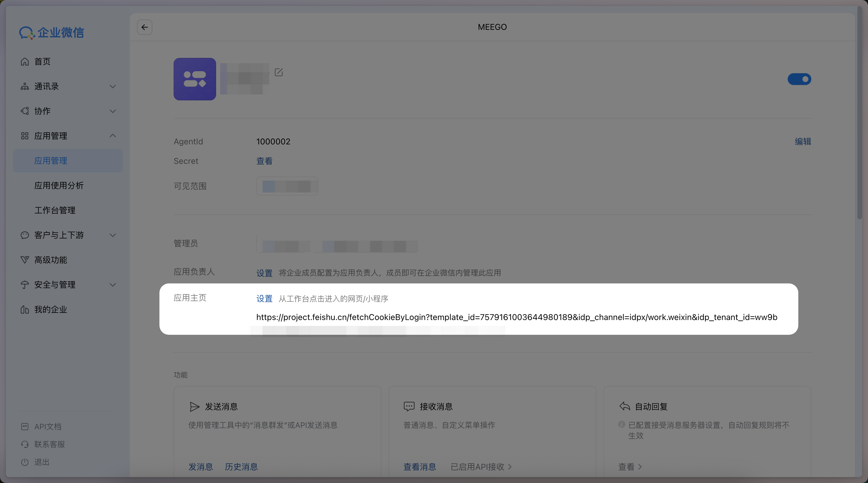Image resolution: width=868 pixels, height=483 pixels.
Task: Click the grid icon beside 应用管理
Action: [25, 136]
